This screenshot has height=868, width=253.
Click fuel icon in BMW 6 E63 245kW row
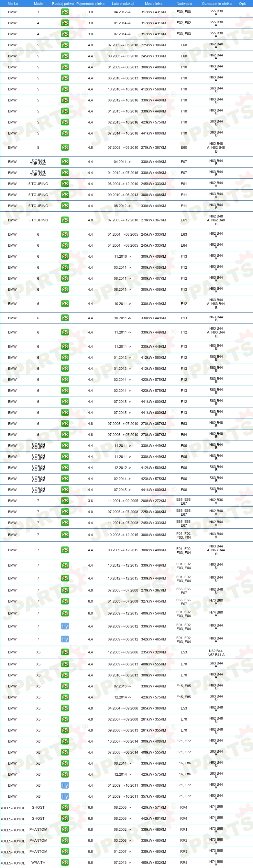[x=65, y=235]
